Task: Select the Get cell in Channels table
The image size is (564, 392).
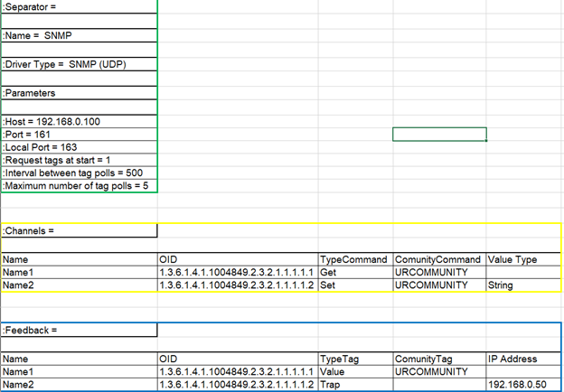Action: [355, 273]
